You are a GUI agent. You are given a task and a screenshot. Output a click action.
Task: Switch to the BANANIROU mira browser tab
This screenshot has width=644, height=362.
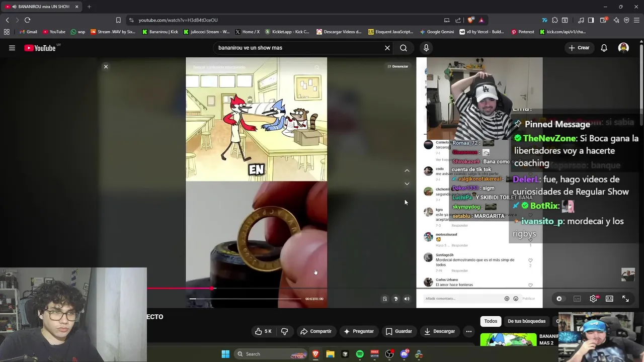41,7
